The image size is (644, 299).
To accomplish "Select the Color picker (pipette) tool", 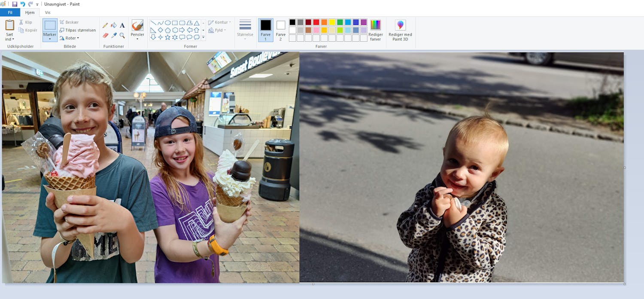I will [114, 35].
